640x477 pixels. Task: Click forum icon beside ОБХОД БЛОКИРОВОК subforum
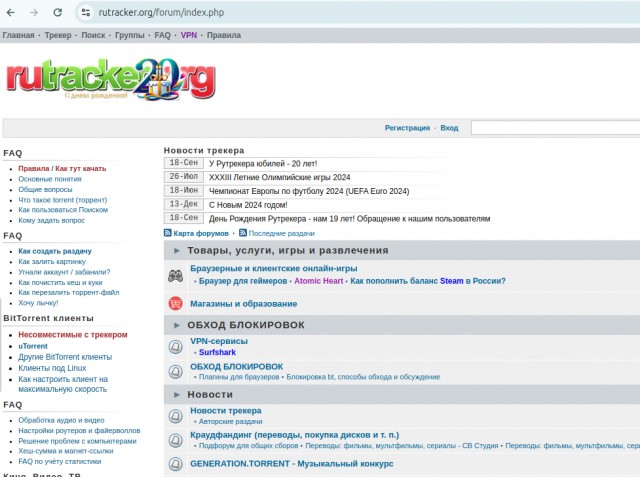tap(176, 372)
